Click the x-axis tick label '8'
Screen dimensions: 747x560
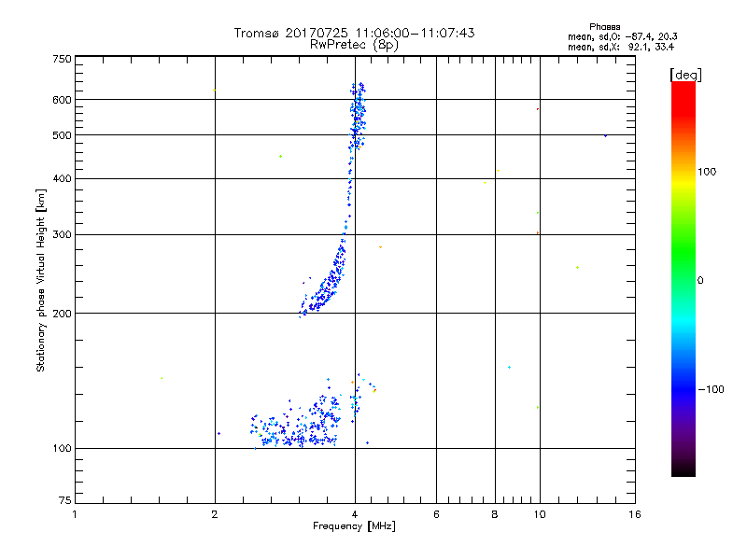click(x=495, y=514)
